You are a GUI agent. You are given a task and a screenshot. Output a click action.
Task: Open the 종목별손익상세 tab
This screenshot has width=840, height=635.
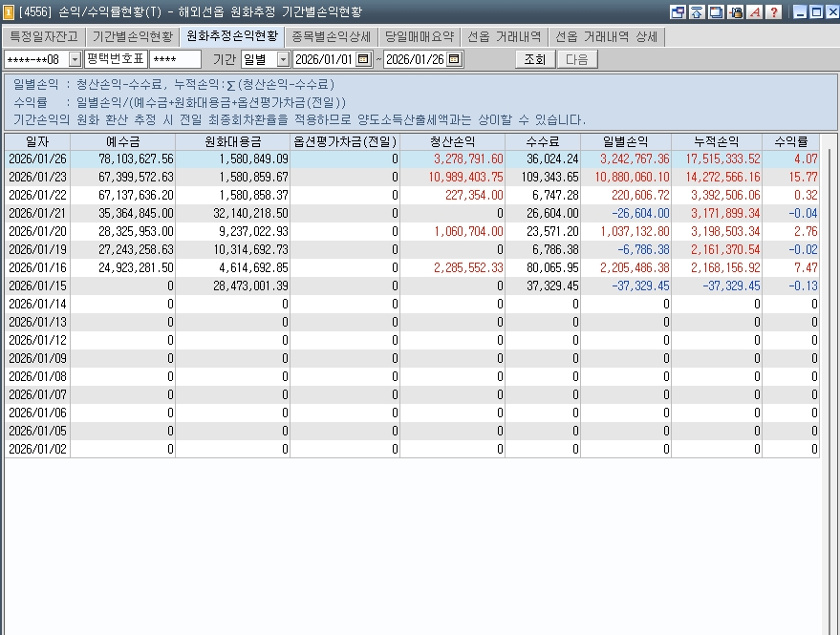click(331, 36)
